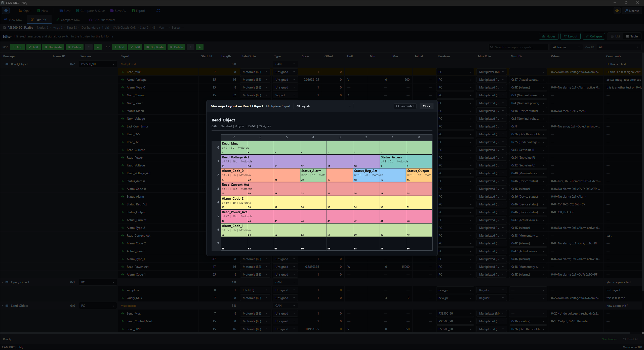Image resolution: width=644 pixels, height=350 pixels.
Task: Switch to the Compare DBC tab
Action: coord(68,20)
